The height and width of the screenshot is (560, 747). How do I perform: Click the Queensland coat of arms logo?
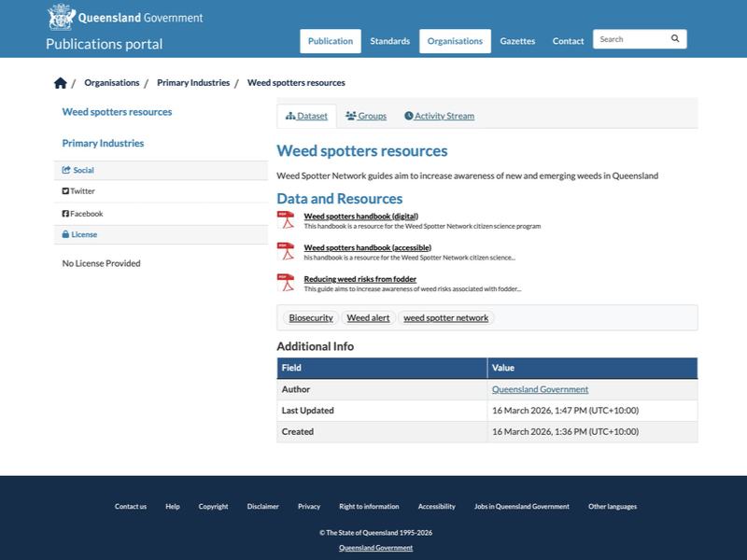[x=60, y=16]
